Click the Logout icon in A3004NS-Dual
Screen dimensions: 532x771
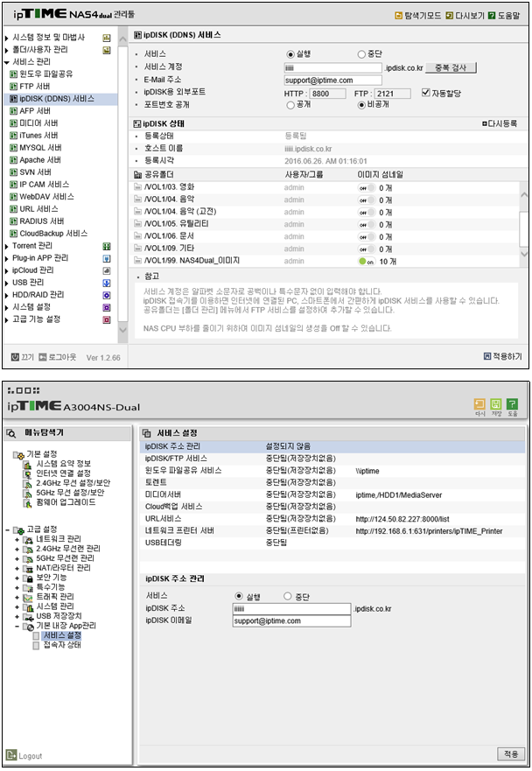pos(11,754)
